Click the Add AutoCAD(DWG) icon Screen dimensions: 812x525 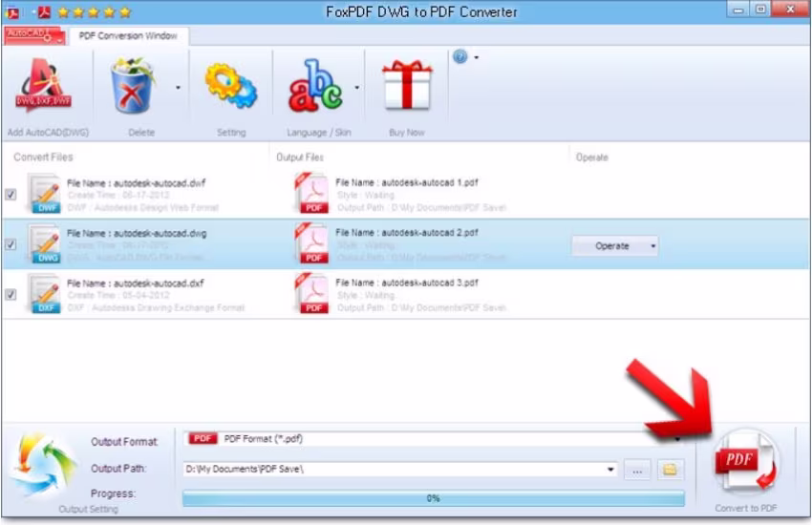pyautogui.click(x=44, y=85)
